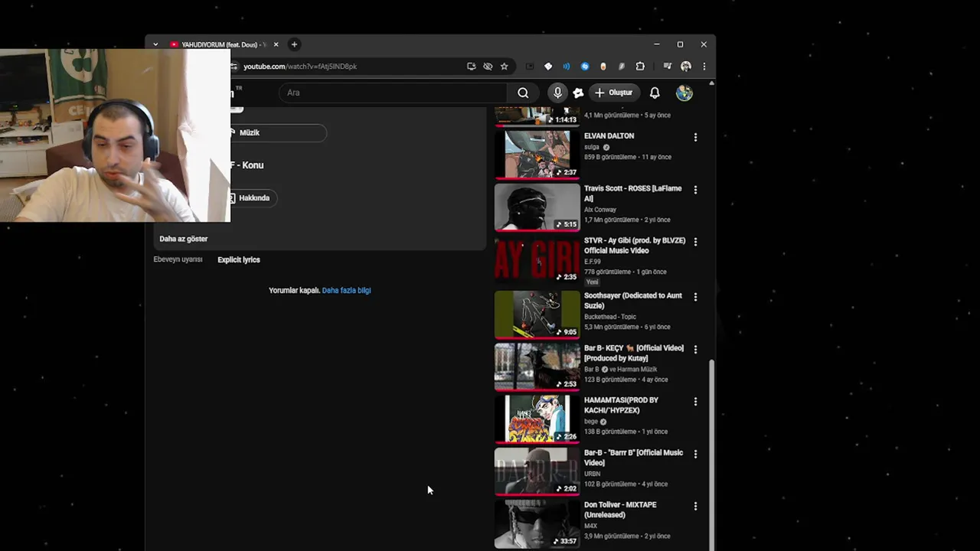The width and height of the screenshot is (980, 551).
Task: Open the Daha fazla bilgi link
Action: pos(346,290)
